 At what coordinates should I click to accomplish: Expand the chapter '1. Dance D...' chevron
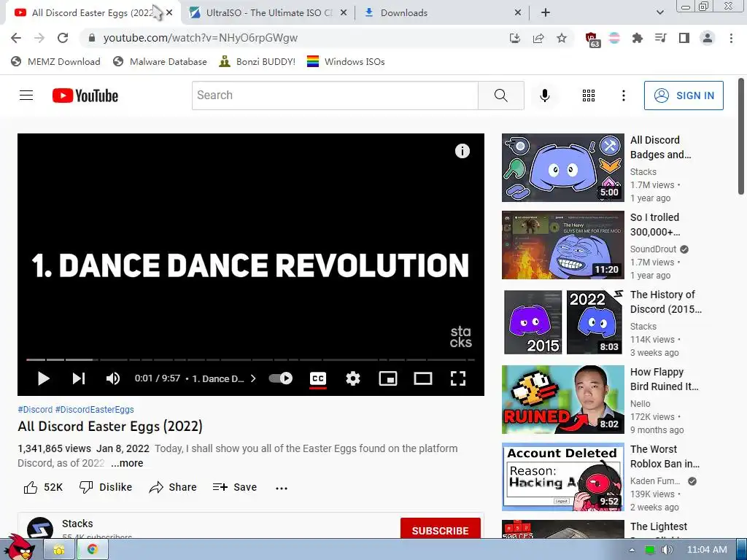tap(253, 378)
